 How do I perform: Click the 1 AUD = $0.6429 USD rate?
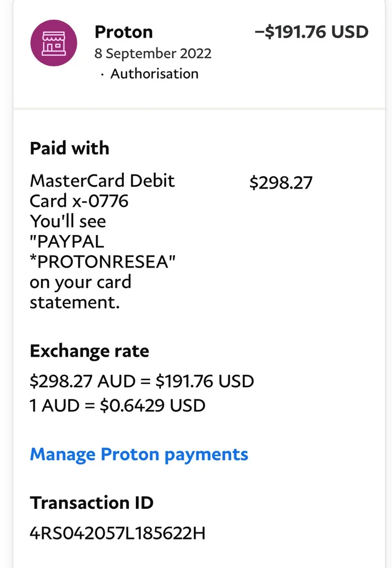point(118,406)
